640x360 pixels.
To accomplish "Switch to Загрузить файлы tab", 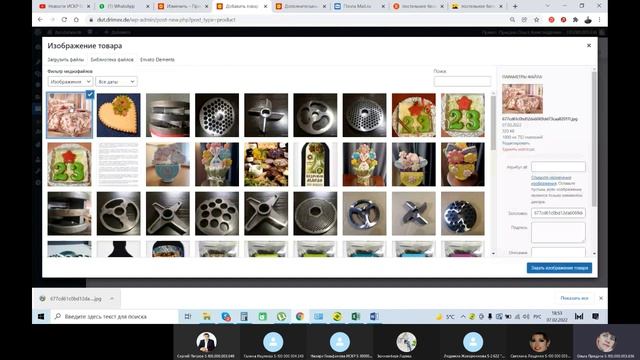I will pos(66,60).
